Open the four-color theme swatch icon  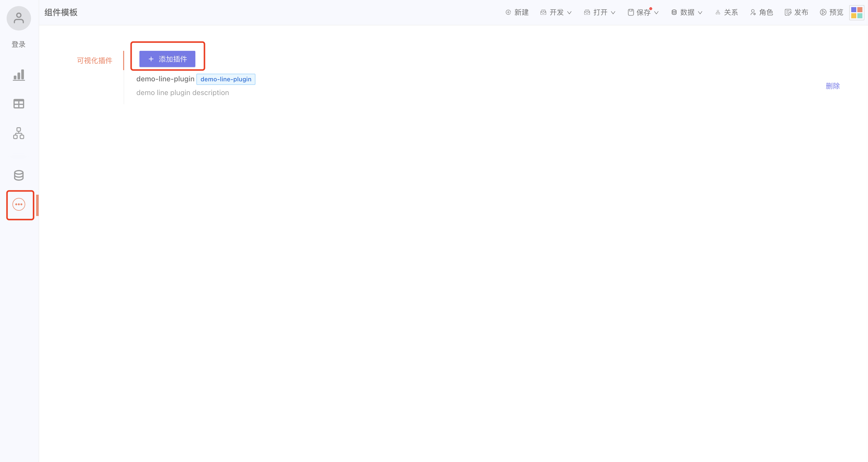point(857,13)
